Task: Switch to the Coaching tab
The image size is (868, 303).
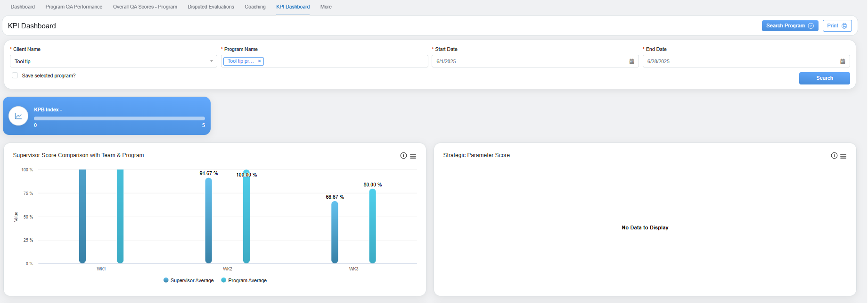Action: click(x=255, y=7)
